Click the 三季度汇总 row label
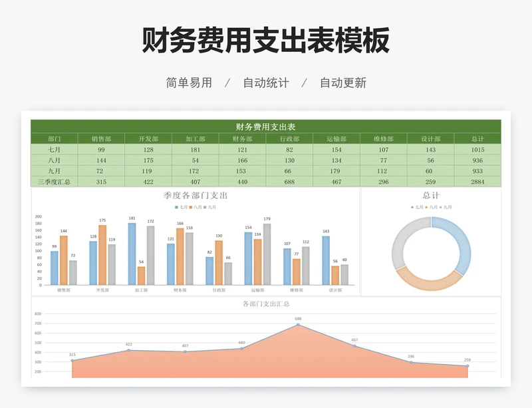 click(x=55, y=182)
